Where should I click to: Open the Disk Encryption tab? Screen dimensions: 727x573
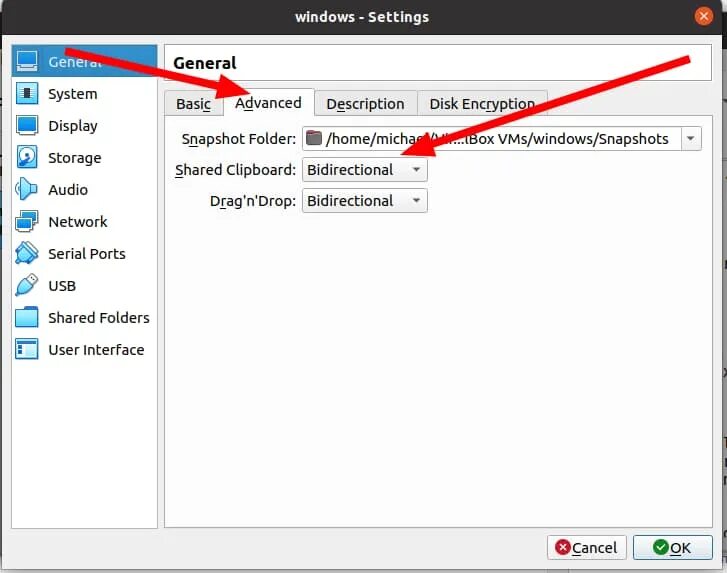tap(482, 104)
